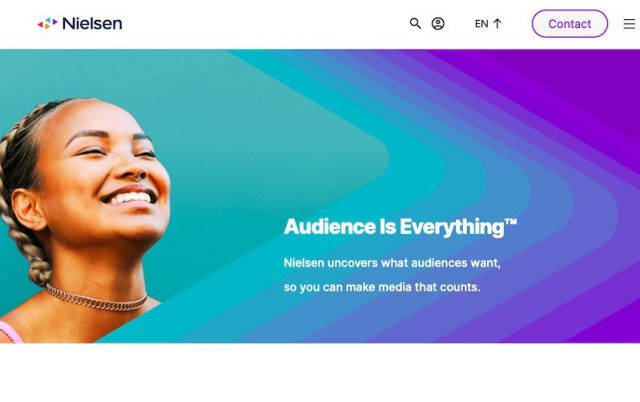Go home via the Nielsen wordmark
Image resolution: width=640 pixels, height=402 pixels.
92,23
